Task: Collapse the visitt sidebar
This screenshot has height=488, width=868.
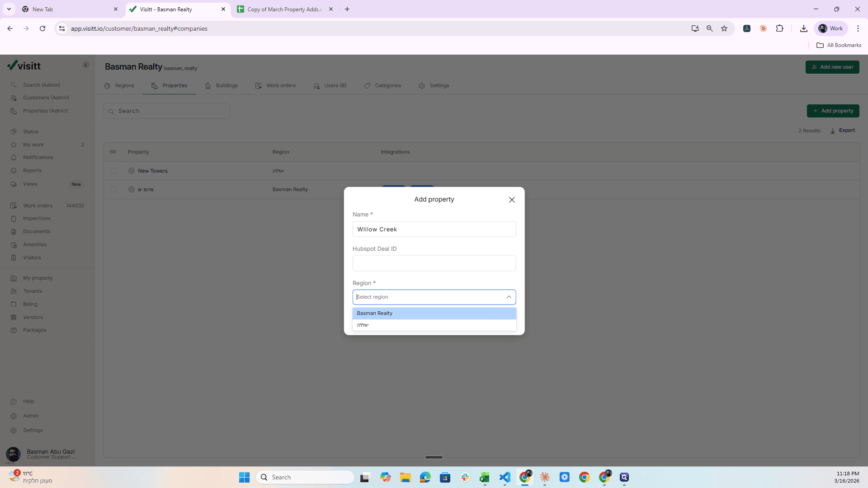Action: point(85,65)
